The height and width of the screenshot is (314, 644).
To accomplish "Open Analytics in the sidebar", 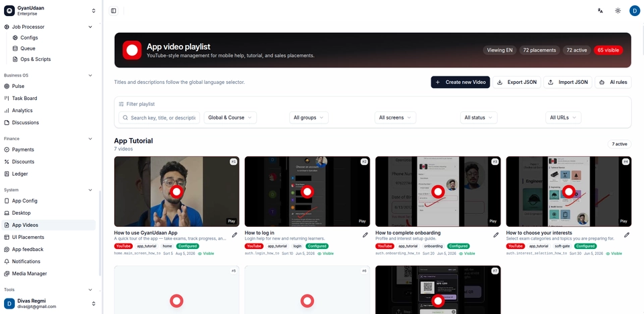I will click(21, 110).
